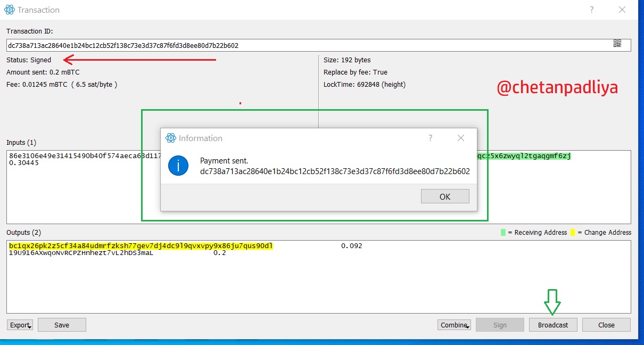Image resolution: width=644 pixels, height=345 pixels.
Task: Click the Broadcast button
Action: click(x=553, y=325)
